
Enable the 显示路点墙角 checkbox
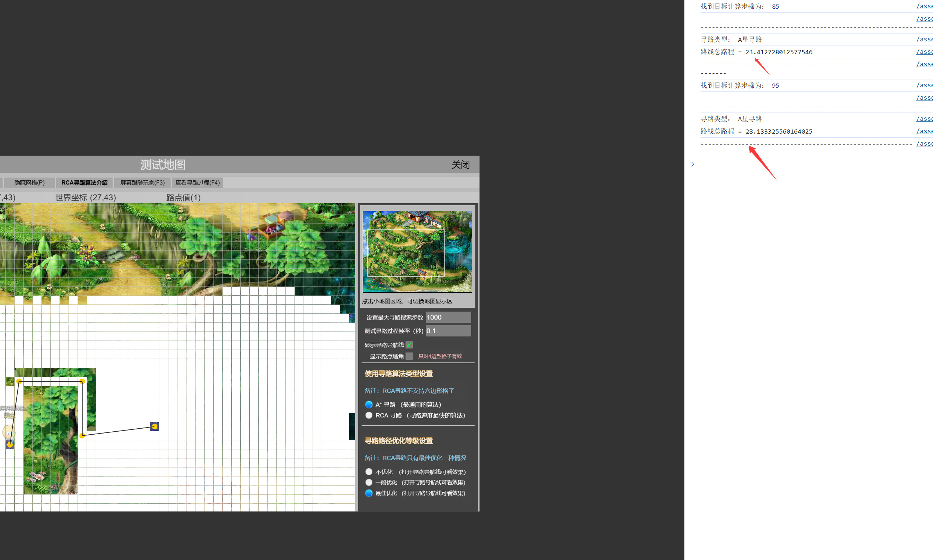[x=409, y=356]
